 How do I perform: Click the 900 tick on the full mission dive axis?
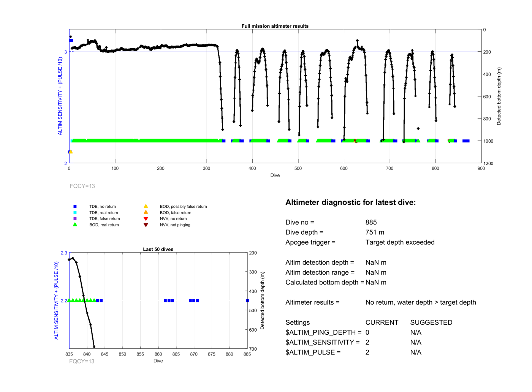pos(481,168)
